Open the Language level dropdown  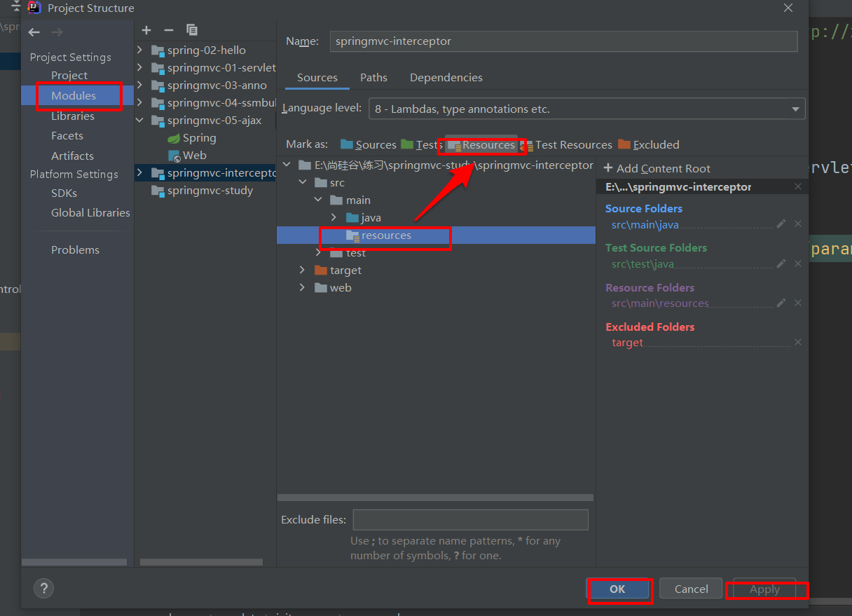795,108
